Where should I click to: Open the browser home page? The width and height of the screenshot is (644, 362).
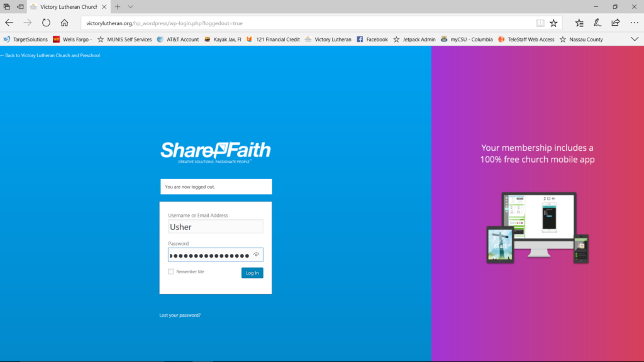point(65,23)
